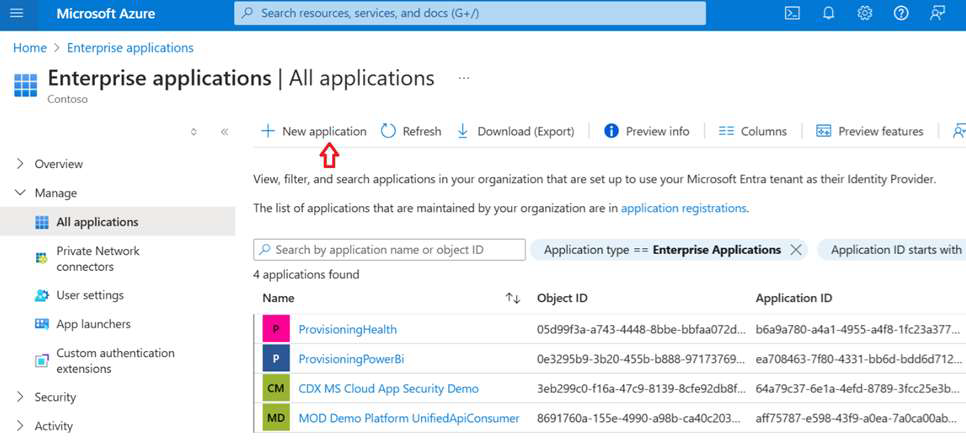966x448 pixels.
Task: Remove the Application type filter
Action: [x=795, y=250]
